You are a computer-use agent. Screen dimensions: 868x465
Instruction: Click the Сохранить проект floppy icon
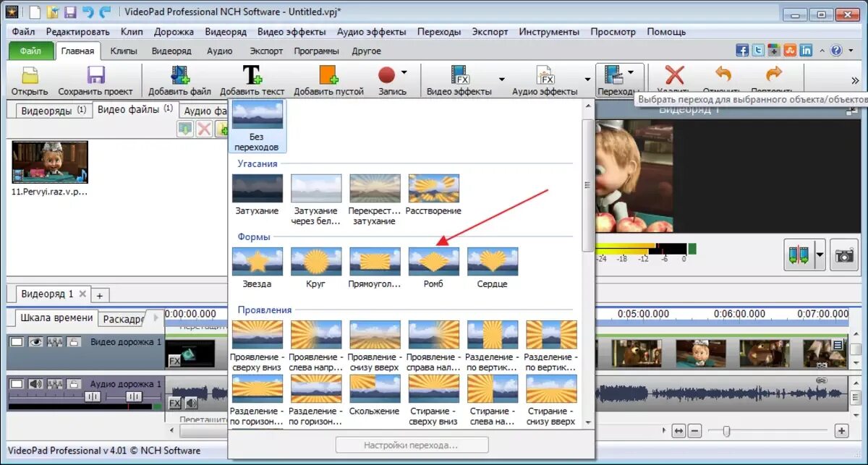tap(96, 75)
